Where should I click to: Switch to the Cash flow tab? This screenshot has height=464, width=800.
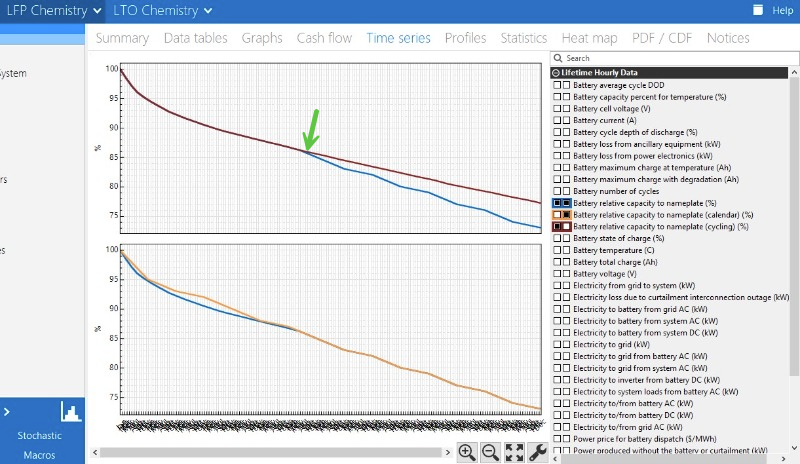pos(324,38)
